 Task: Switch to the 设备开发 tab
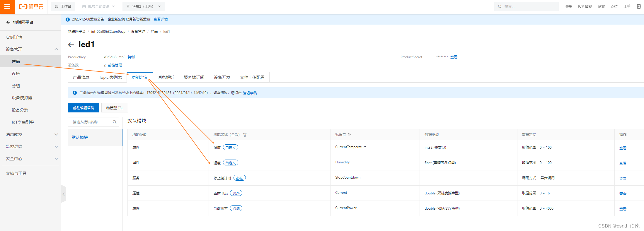[222, 77]
